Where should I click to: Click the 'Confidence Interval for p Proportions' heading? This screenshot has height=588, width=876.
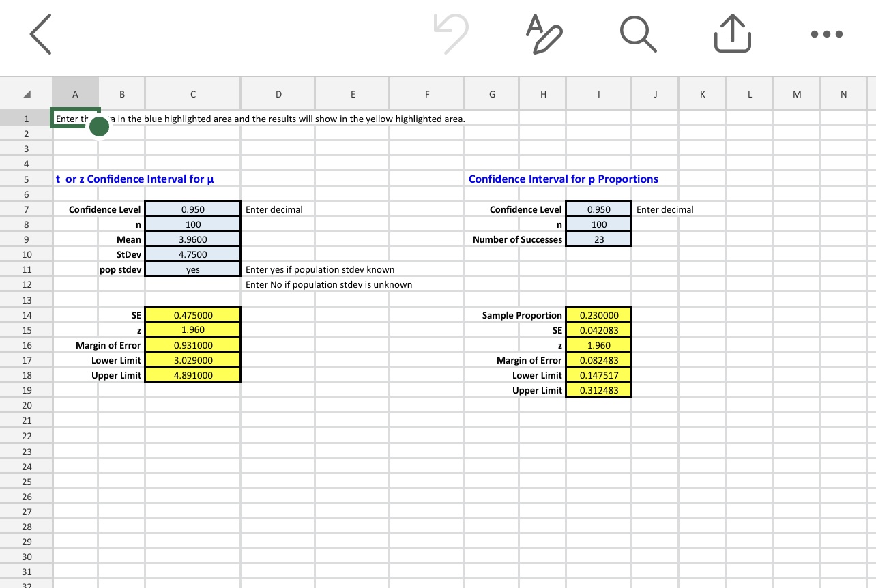tap(564, 179)
